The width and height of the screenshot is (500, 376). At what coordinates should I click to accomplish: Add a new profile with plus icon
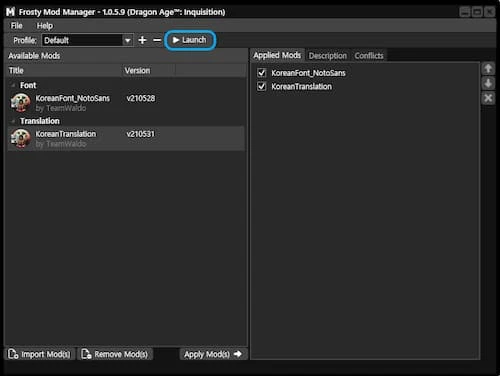pyautogui.click(x=142, y=40)
